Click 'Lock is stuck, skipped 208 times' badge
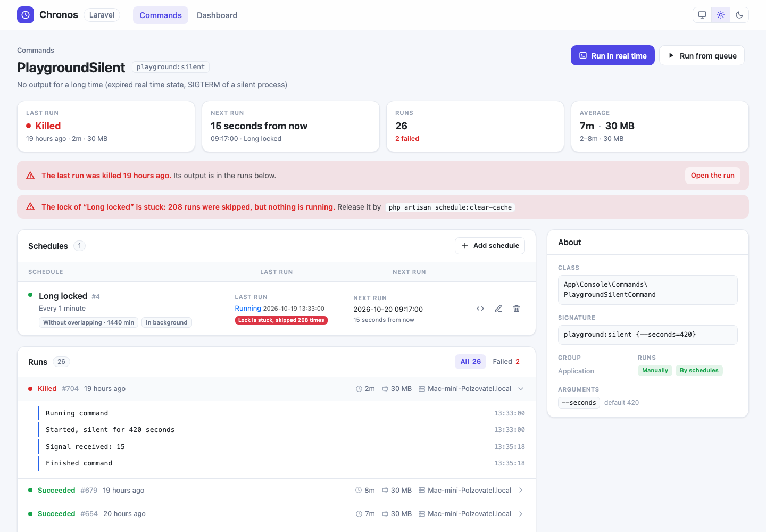This screenshot has height=532, width=766. pos(281,320)
